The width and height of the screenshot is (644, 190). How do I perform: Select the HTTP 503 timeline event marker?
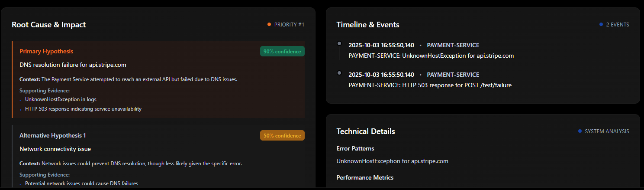[x=339, y=73]
